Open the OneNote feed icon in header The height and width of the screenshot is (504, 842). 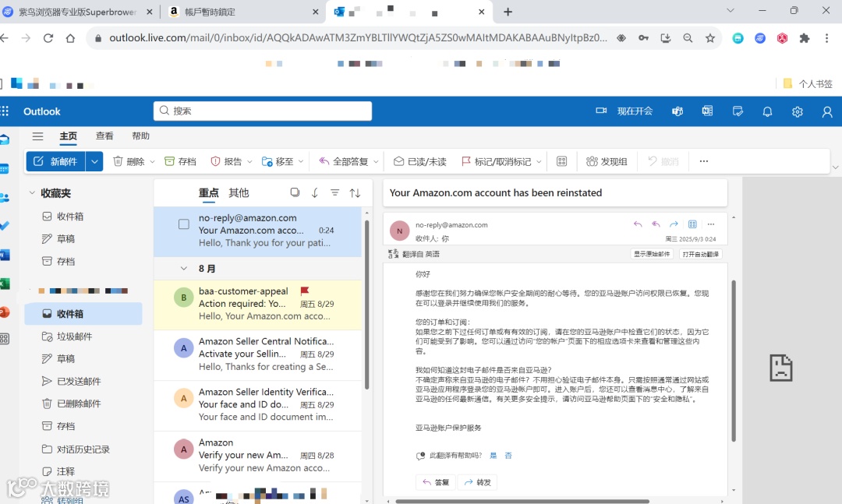click(707, 111)
